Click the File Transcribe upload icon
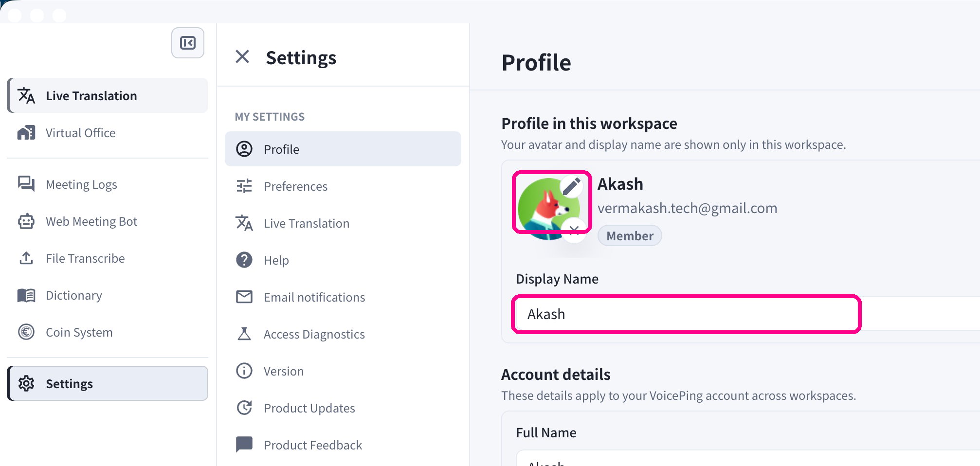 [x=26, y=258]
